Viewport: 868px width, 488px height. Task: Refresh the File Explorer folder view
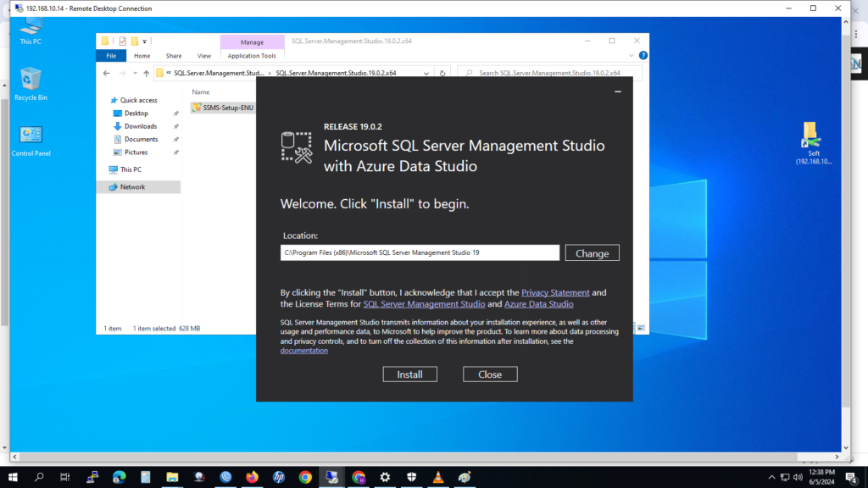coord(442,73)
